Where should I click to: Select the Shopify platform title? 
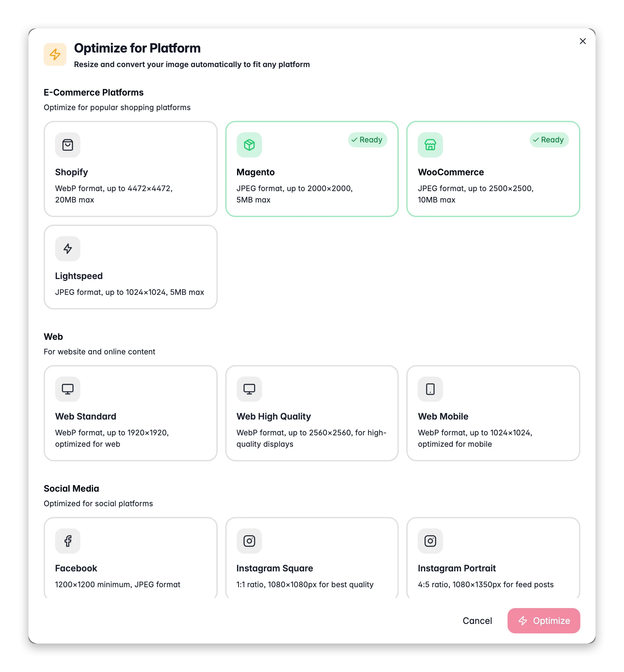pyautogui.click(x=72, y=172)
